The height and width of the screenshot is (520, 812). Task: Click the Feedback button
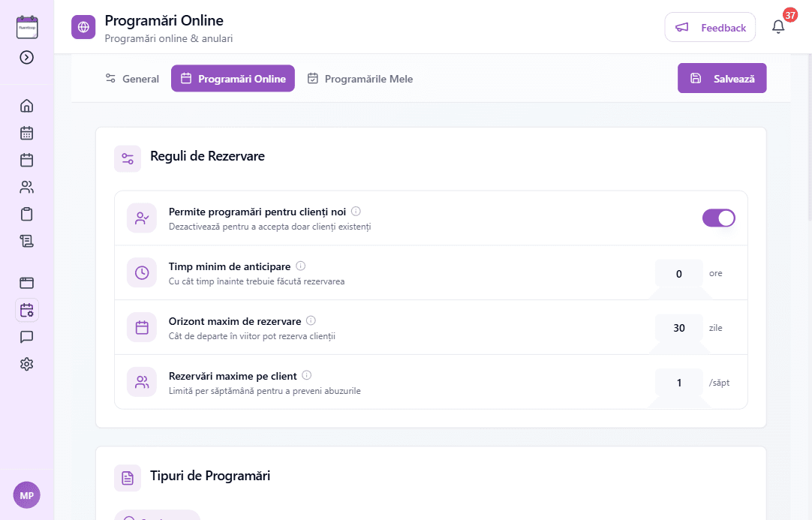click(710, 28)
